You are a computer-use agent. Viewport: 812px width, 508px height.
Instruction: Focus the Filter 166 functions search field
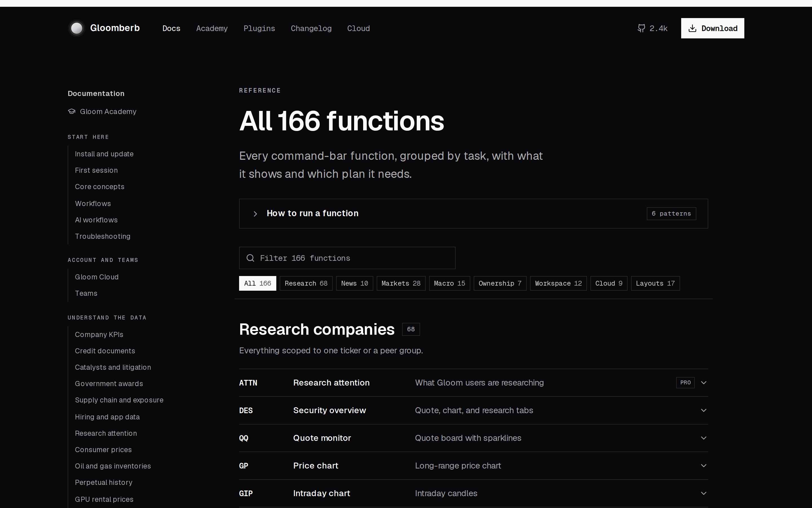pos(347,258)
